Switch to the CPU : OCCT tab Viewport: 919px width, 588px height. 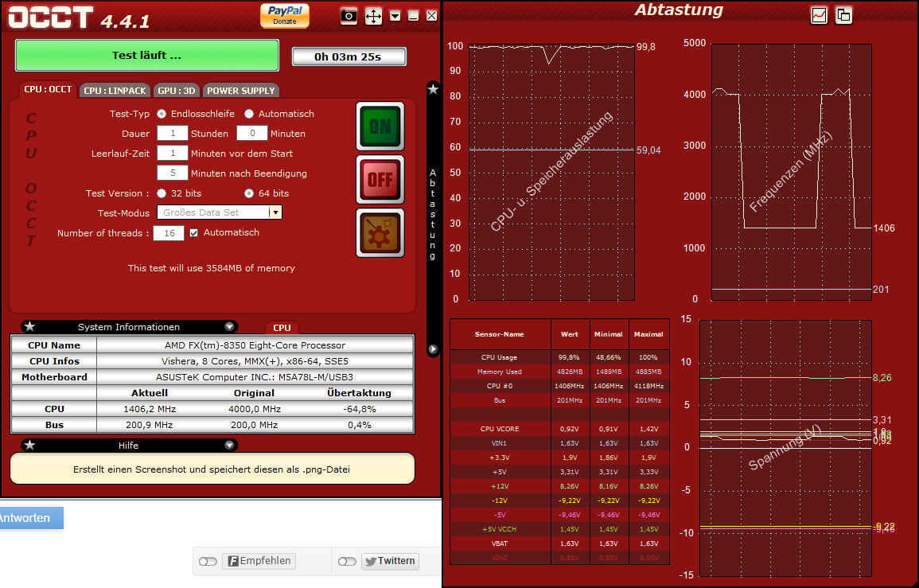point(48,89)
